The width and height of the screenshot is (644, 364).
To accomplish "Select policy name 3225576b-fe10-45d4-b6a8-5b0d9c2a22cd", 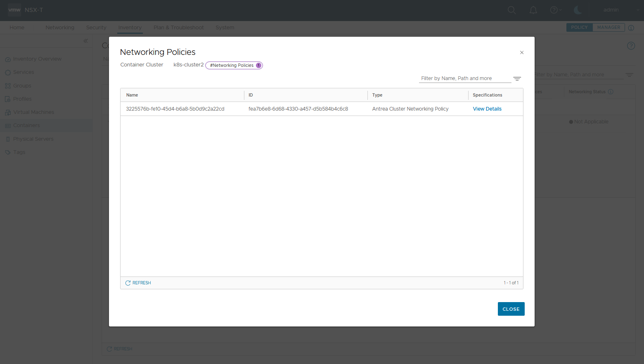I will 175,109.
